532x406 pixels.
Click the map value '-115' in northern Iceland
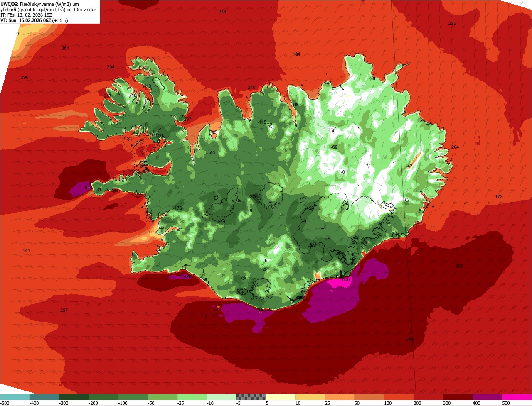(x=261, y=122)
